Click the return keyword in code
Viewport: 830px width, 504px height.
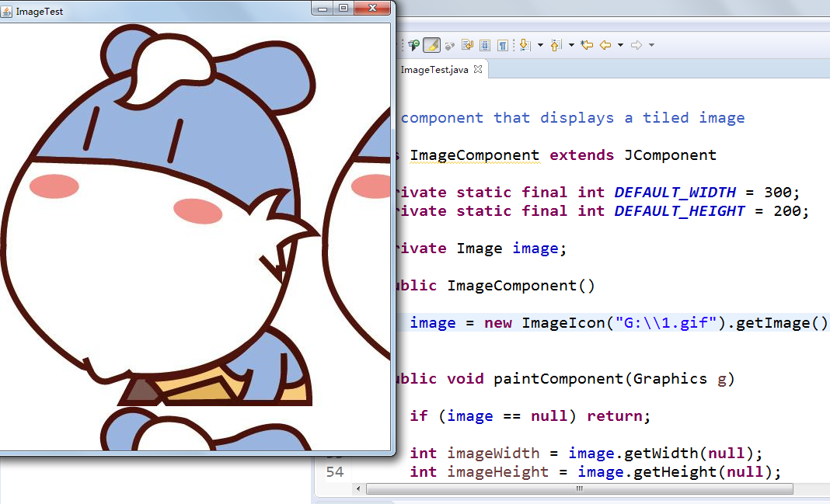614,416
